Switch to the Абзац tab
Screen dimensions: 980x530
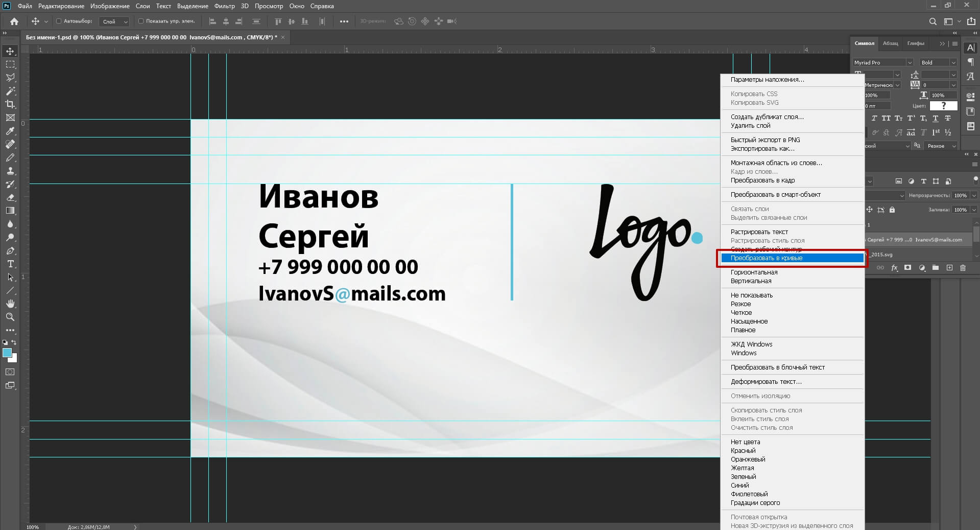tap(890, 43)
